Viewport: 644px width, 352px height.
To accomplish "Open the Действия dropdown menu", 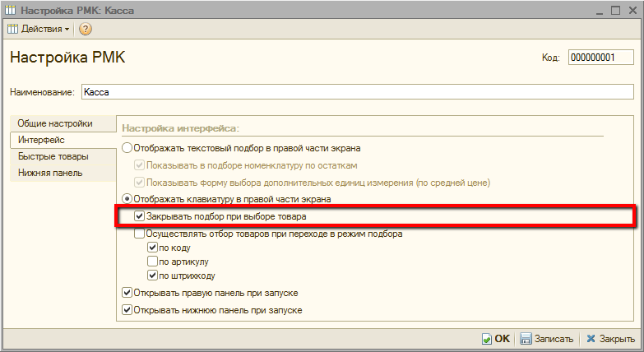I will pyautogui.click(x=39, y=29).
